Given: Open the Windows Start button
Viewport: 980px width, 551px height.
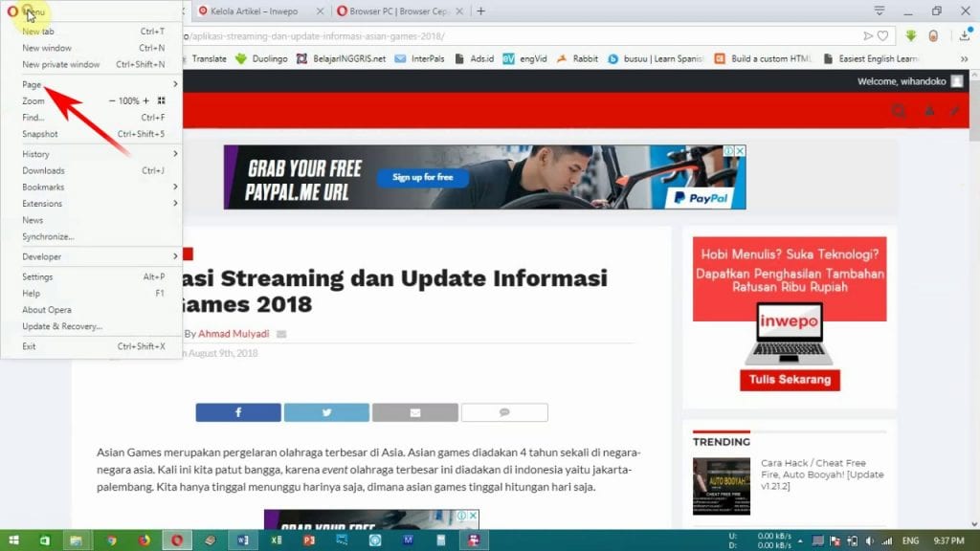Looking at the screenshot, I should 13,540.
